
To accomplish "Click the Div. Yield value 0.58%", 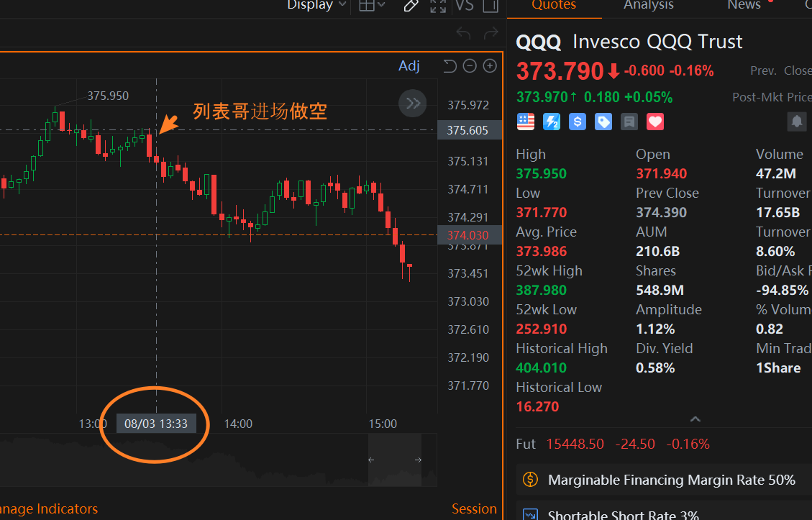I will point(655,368).
